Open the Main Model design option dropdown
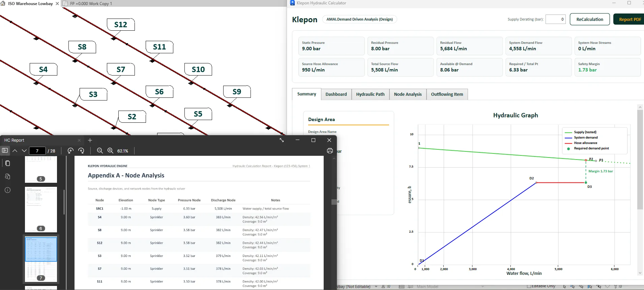 (482, 287)
